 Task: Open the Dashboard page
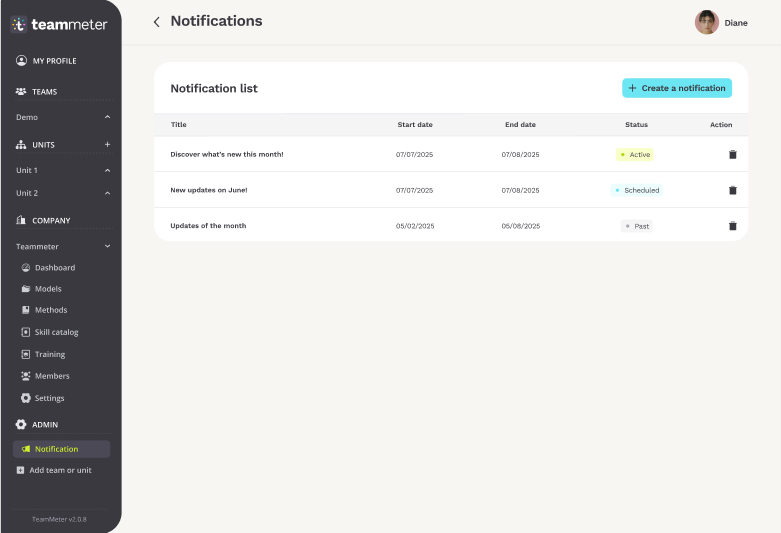point(54,268)
